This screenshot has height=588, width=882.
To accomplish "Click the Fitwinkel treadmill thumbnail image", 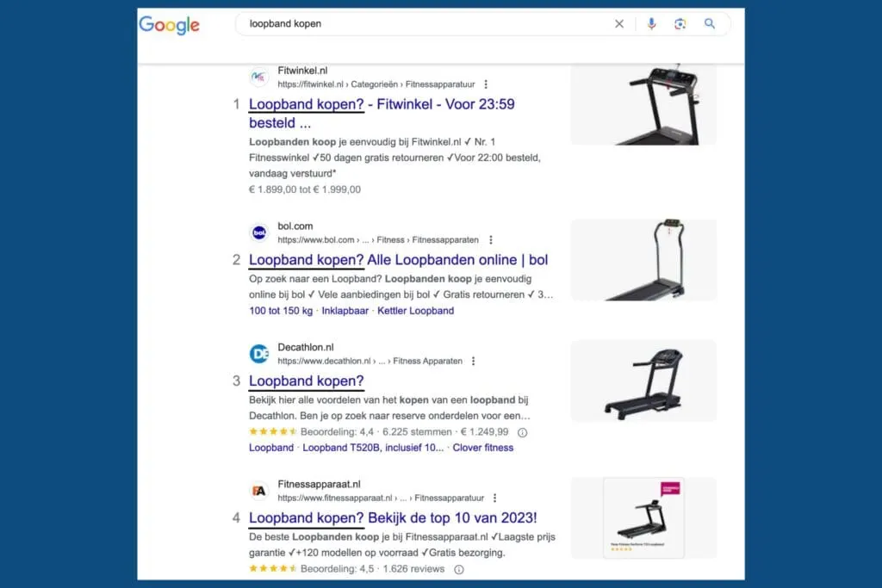I will pyautogui.click(x=643, y=104).
